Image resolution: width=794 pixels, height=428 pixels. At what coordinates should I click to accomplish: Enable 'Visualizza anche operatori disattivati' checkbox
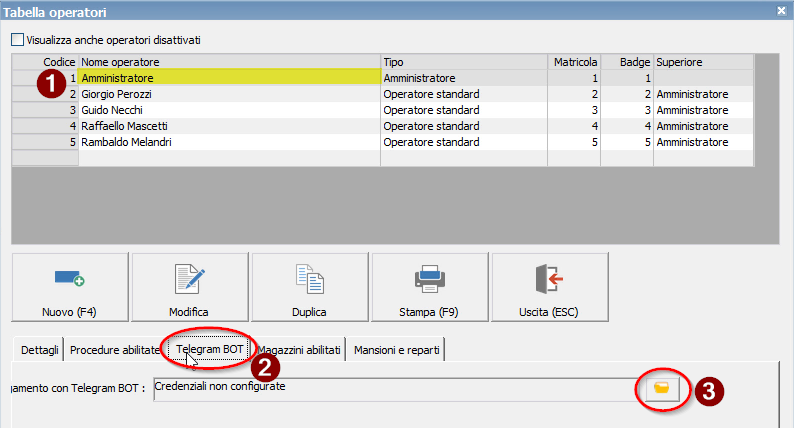tap(17, 40)
